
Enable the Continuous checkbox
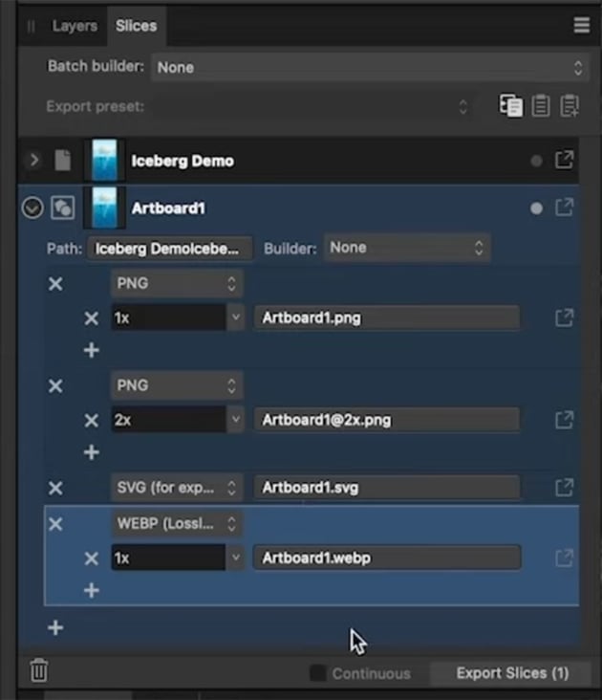(x=317, y=673)
